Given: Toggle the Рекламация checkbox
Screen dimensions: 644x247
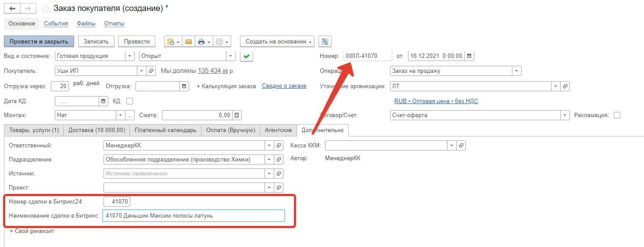Looking at the screenshot, I should 617,115.
